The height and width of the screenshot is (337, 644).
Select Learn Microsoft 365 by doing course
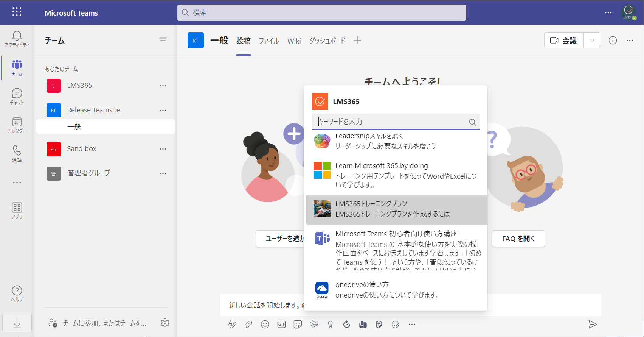[x=396, y=175]
